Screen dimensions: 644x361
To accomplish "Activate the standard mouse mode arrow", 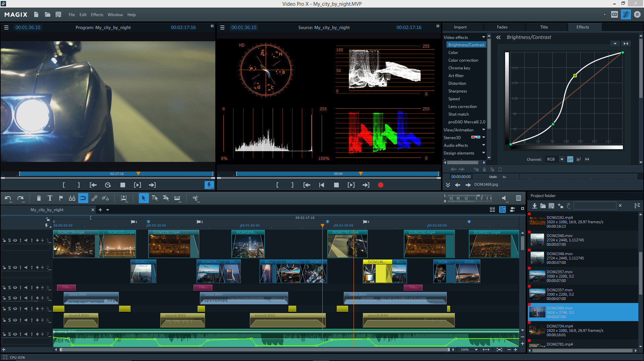I will pos(144,198).
